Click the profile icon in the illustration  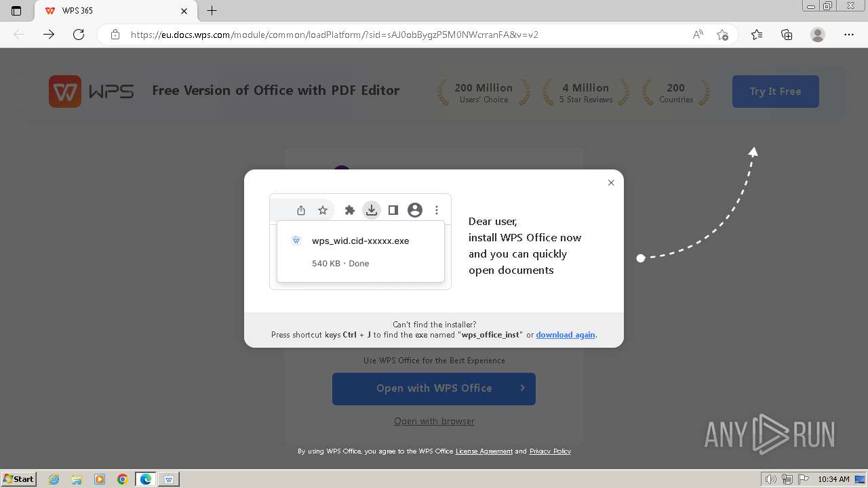(x=415, y=210)
